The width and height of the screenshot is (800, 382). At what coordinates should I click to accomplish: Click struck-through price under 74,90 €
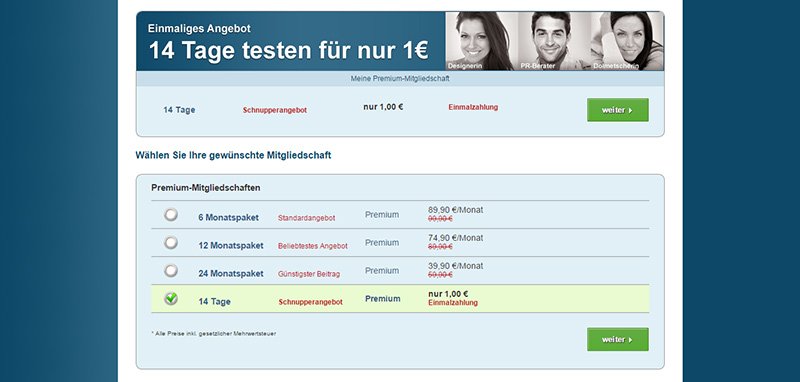coord(440,247)
